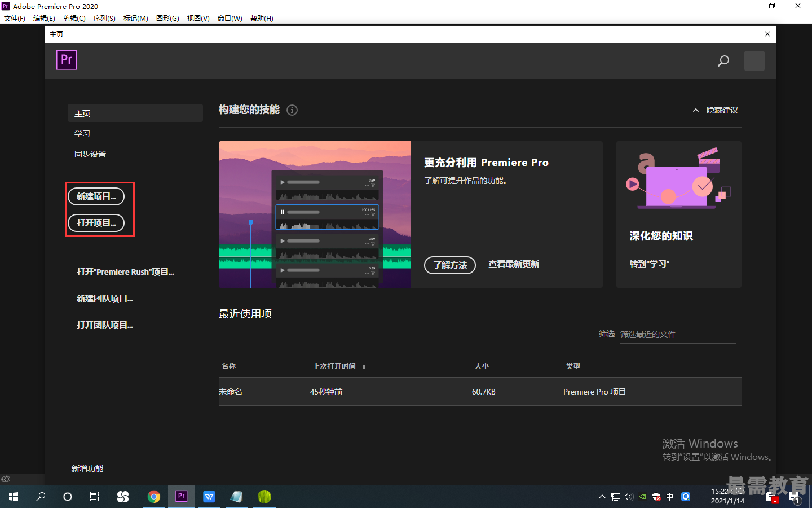This screenshot has width=812, height=508.
Task: Open the Windows notification center icon
Action: coord(795,497)
